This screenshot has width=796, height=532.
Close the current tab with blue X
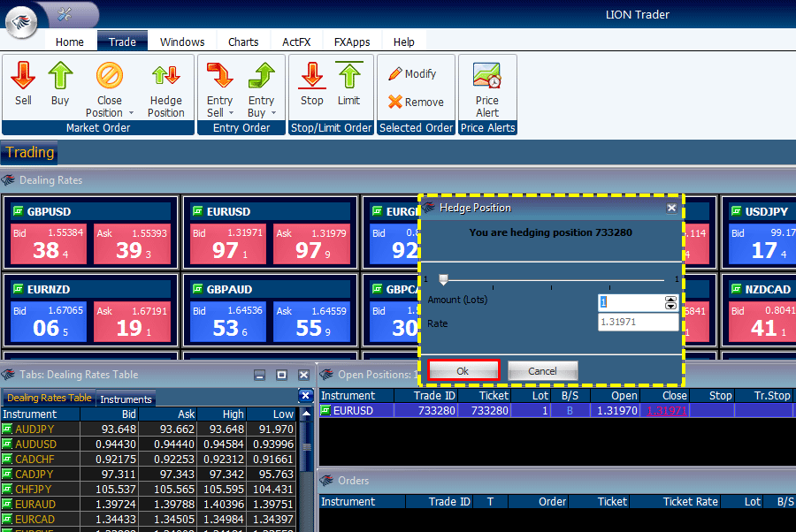(x=305, y=396)
